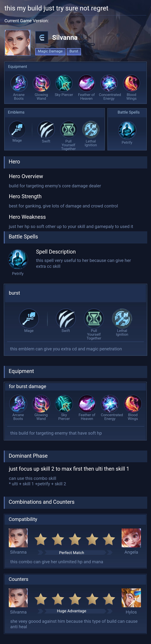The height and width of the screenshot is (644, 151).
Task: Click the Magic Damage tag
Action: (x=50, y=52)
